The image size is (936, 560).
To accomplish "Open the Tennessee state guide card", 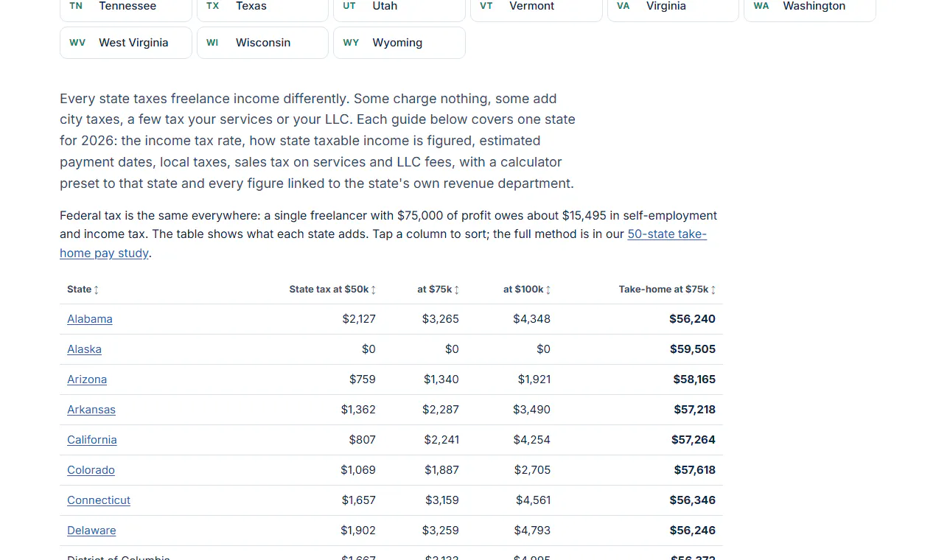I will [x=126, y=7].
